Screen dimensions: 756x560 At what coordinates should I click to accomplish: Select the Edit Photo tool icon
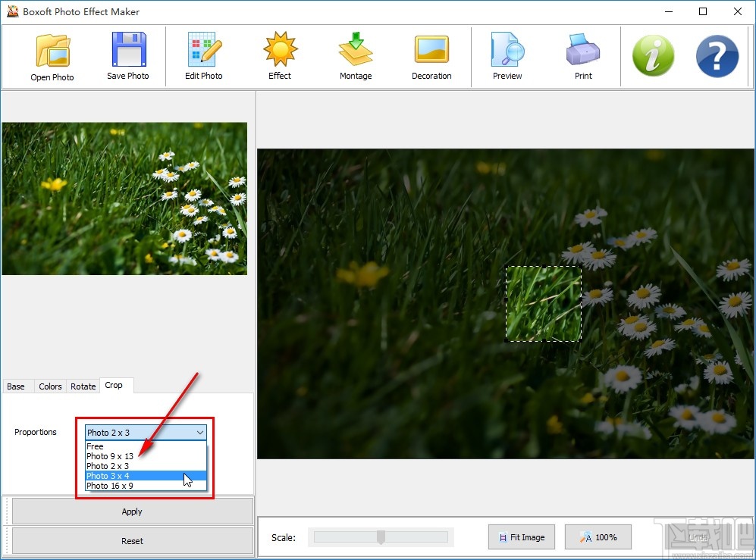204,49
